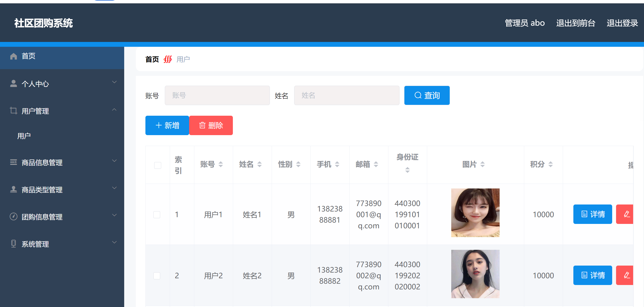Click the 商品信息管理 list icon
Screen dimensions: 644x307
point(13,162)
